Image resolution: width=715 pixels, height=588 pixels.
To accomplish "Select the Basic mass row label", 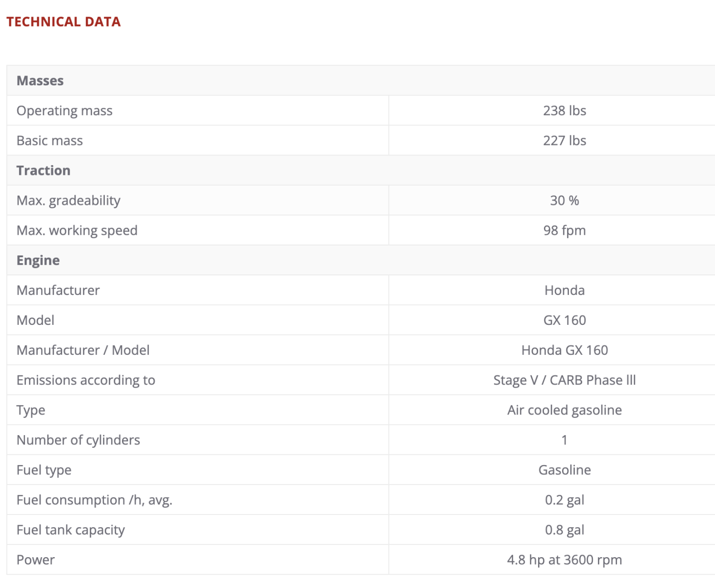I will point(49,141).
